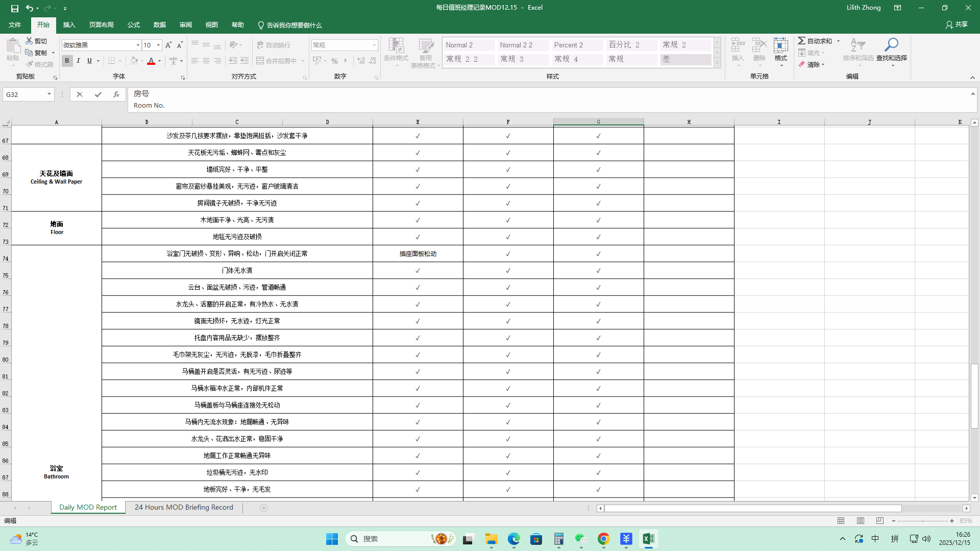Expand the Name Box dropdown arrow
Image resolution: width=980 pixels, height=551 pixels.
pyautogui.click(x=49, y=94)
